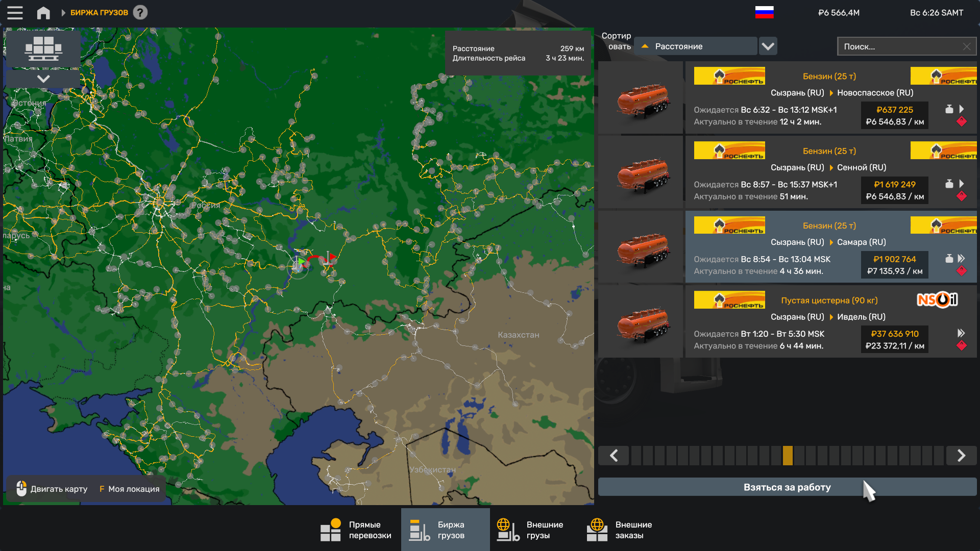Go to the next page of jobs
Screen dimensions: 980x551
(961, 456)
